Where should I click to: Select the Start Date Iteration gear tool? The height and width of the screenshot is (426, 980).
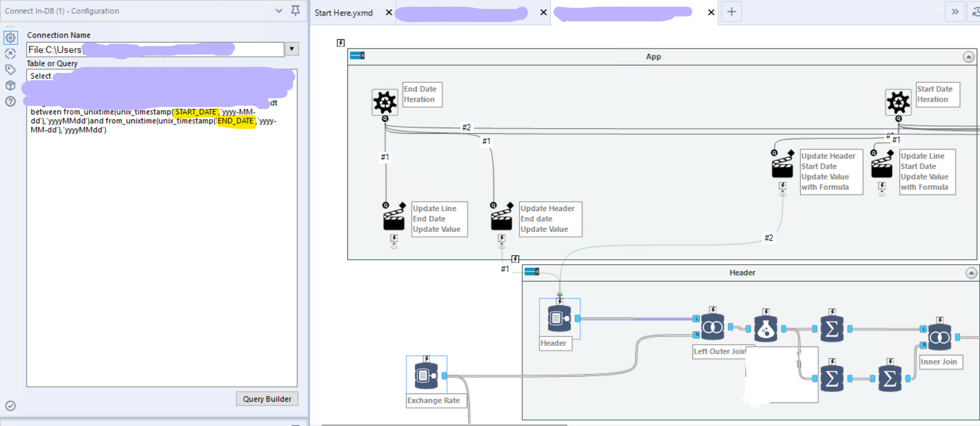pos(898,102)
